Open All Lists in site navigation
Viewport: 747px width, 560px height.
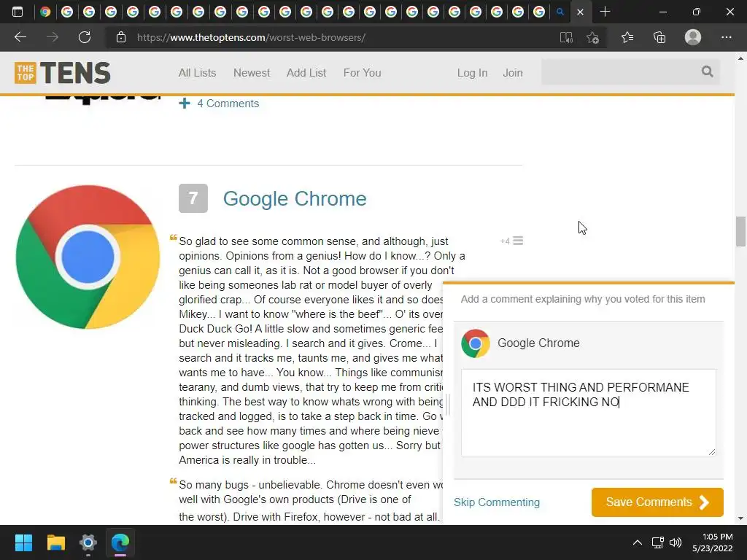click(197, 73)
